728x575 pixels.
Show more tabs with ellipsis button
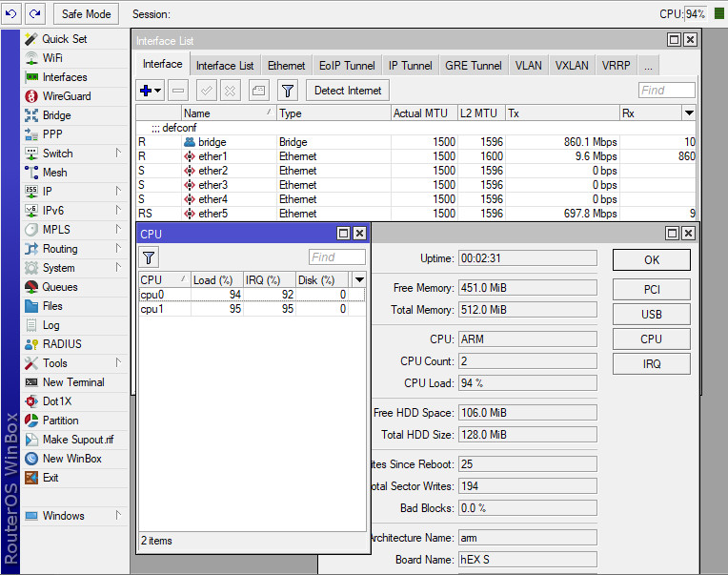pos(648,66)
